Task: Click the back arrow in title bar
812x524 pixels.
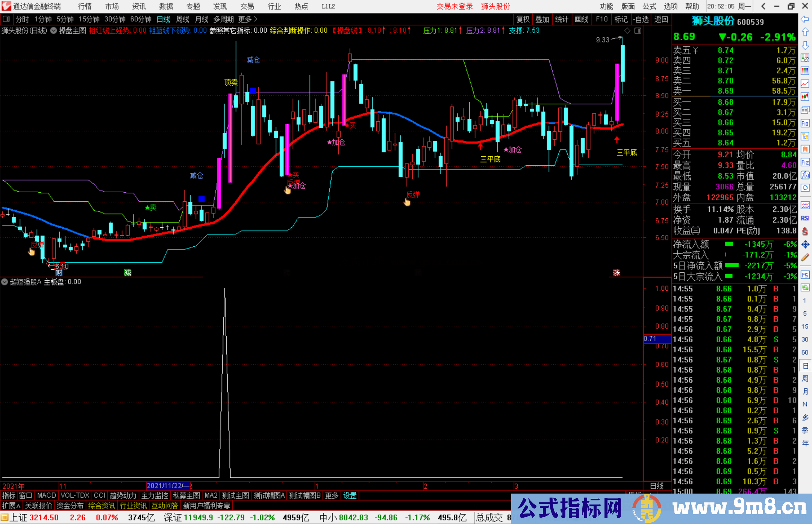Action: pos(763,6)
